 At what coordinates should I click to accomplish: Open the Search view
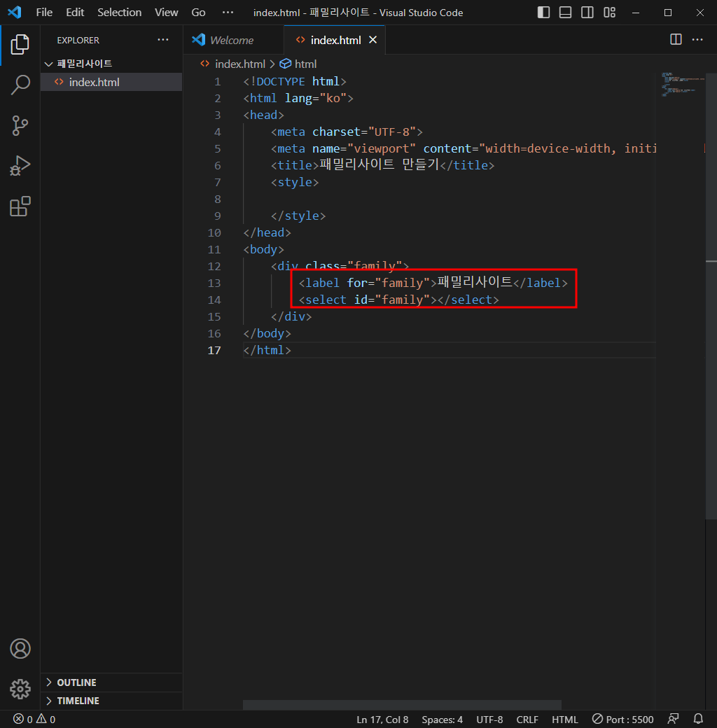20,85
